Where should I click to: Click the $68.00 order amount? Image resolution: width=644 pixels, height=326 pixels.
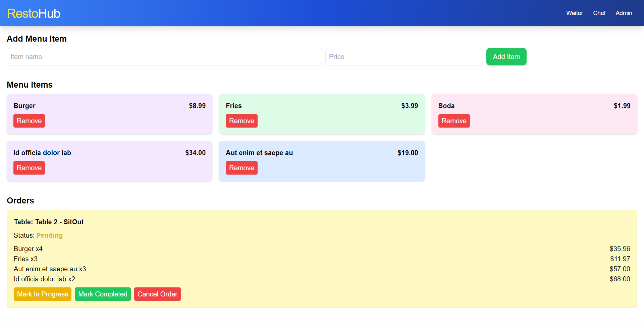pos(620,279)
